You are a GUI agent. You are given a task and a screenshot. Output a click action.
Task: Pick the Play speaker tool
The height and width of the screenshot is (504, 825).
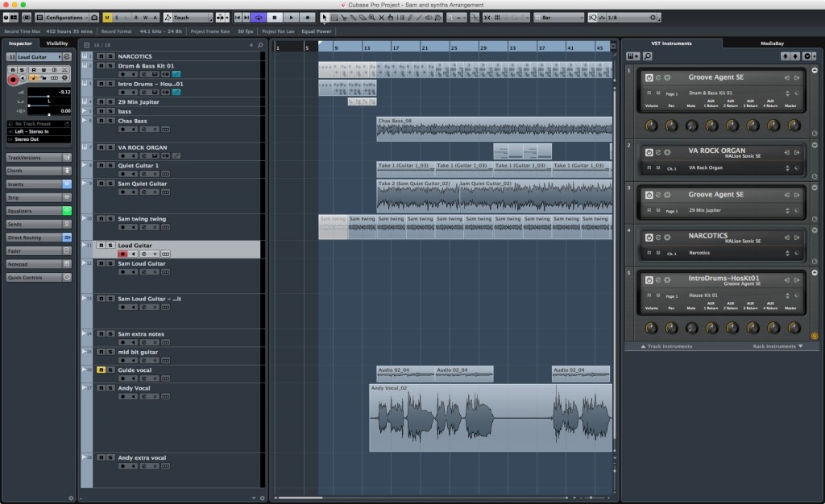coord(429,18)
